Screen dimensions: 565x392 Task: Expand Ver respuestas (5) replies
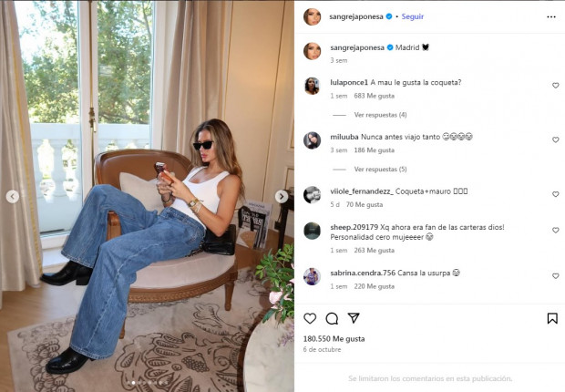pos(380,170)
